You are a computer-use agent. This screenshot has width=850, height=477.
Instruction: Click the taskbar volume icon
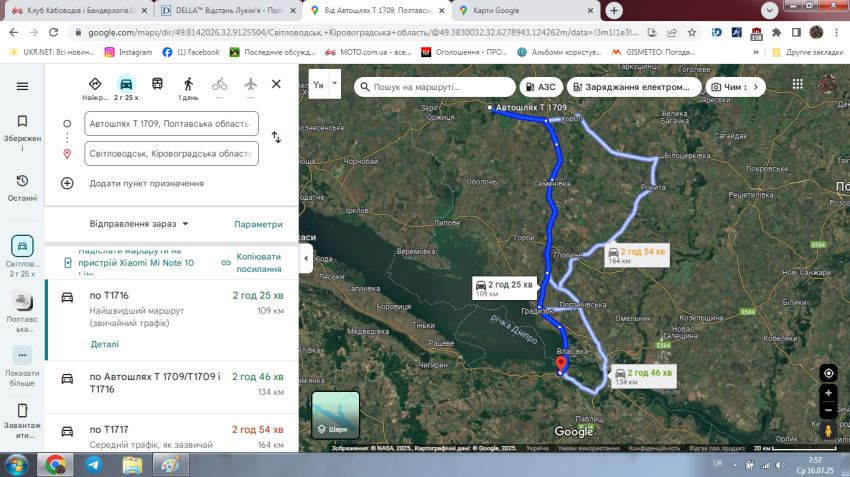click(x=780, y=465)
